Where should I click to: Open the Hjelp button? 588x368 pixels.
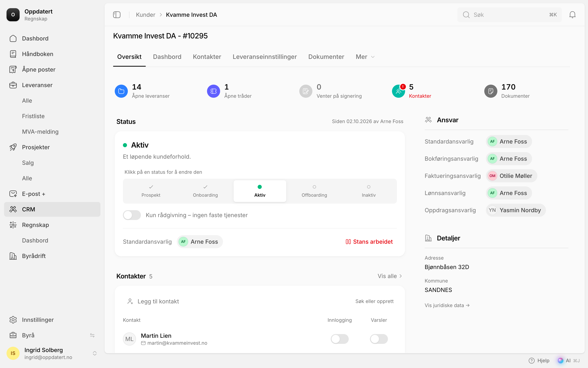539,360
